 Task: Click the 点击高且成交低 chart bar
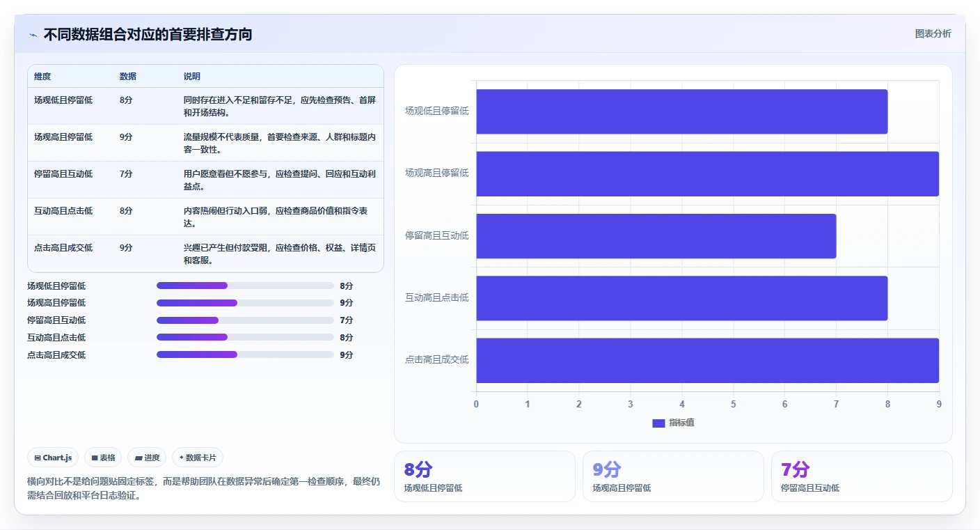[707, 360]
